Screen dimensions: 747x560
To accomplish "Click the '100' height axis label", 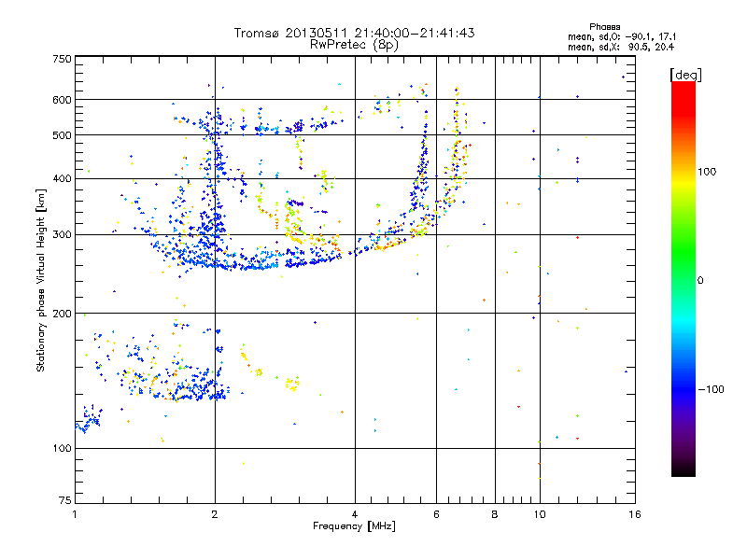I will tap(62, 448).
